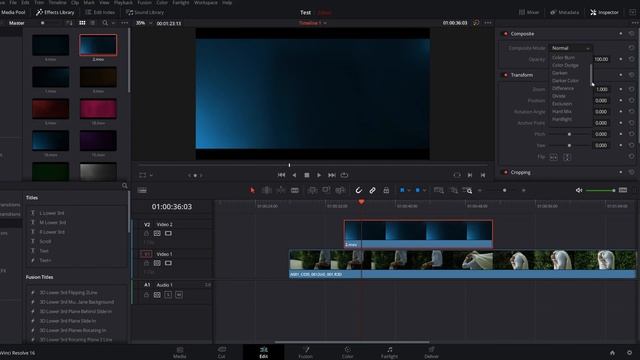Open the Effects Library panel

click(x=55, y=12)
